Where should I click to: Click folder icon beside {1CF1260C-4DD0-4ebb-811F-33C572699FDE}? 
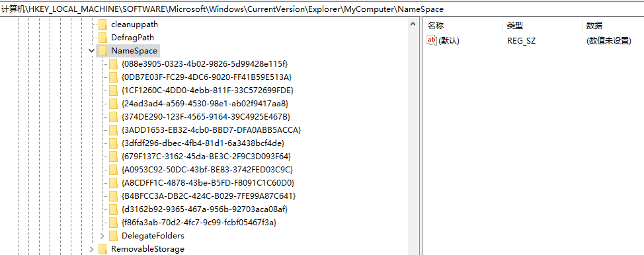pos(113,91)
